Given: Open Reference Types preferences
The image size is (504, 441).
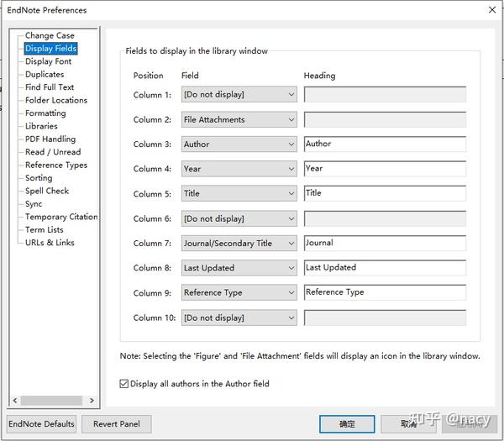Looking at the screenshot, I should tap(56, 165).
